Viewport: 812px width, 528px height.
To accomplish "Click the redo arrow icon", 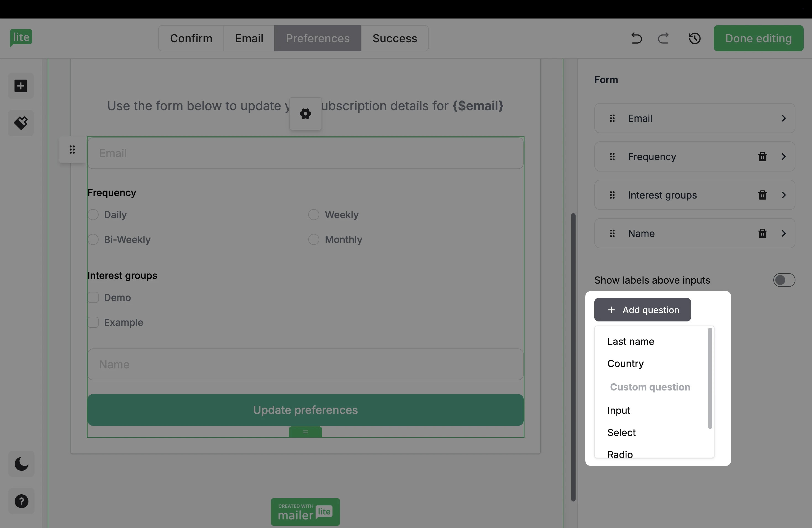I will pos(663,38).
